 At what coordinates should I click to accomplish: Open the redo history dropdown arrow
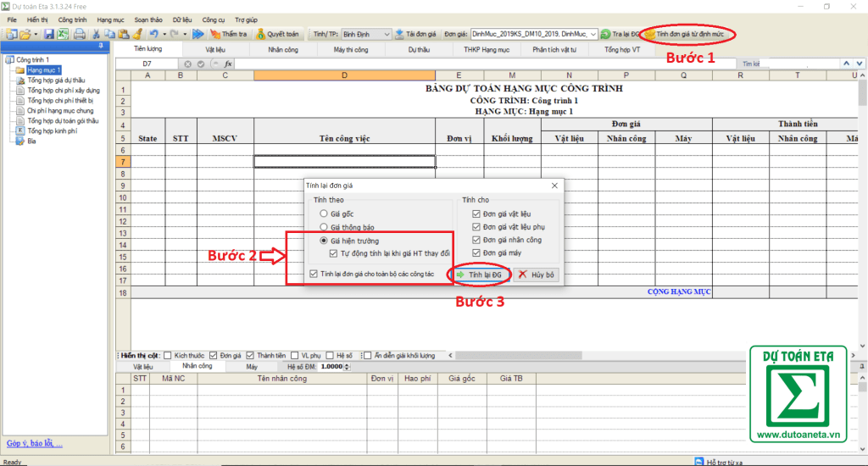coord(185,34)
